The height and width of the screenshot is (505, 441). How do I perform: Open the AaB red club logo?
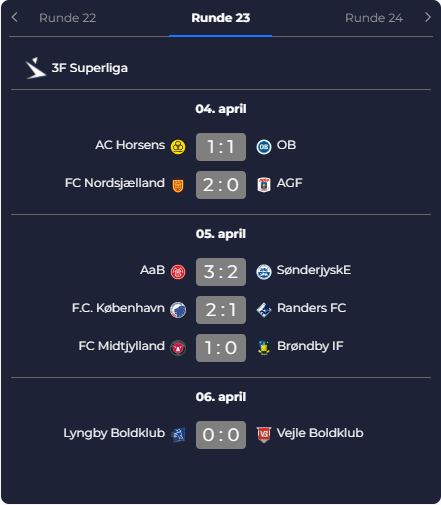click(x=178, y=272)
